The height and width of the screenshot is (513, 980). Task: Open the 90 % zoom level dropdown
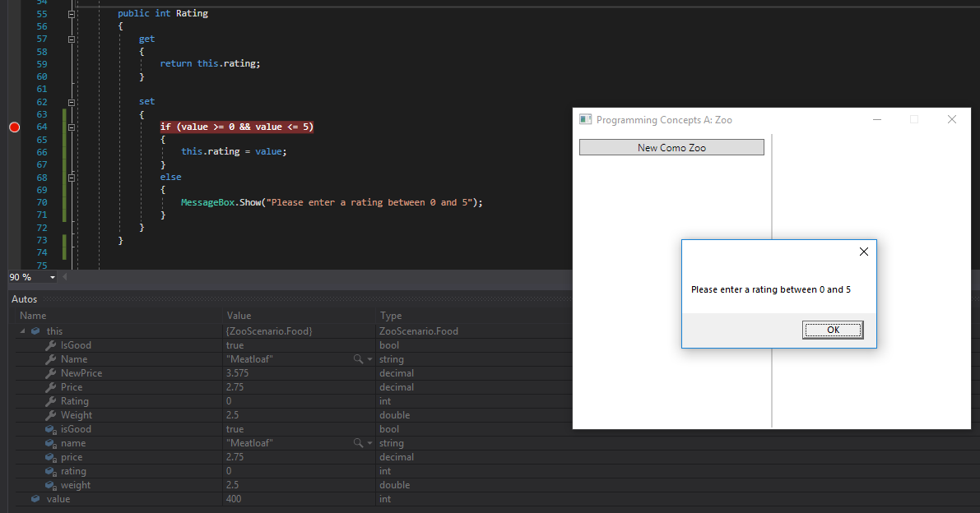[x=53, y=277]
